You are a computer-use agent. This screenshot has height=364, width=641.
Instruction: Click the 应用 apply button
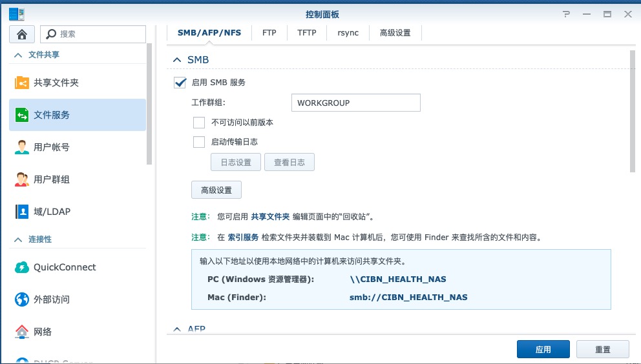543,349
